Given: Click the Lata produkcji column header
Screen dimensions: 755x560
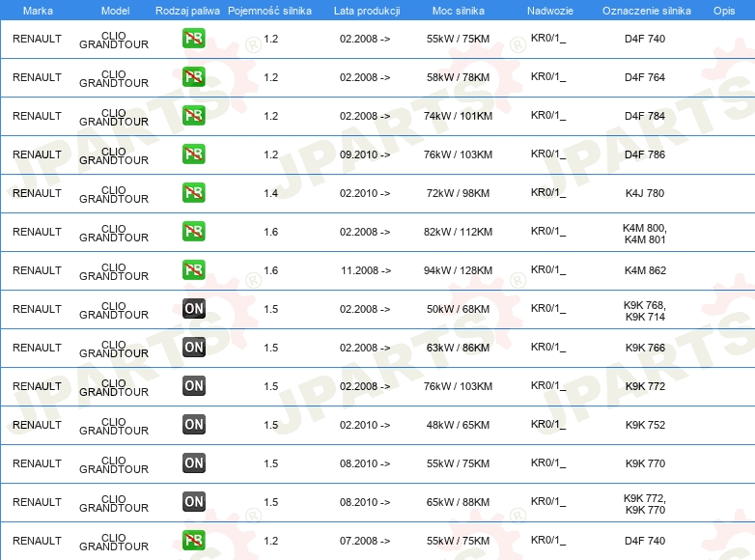Looking at the screenshot, I should pos(367,11).
